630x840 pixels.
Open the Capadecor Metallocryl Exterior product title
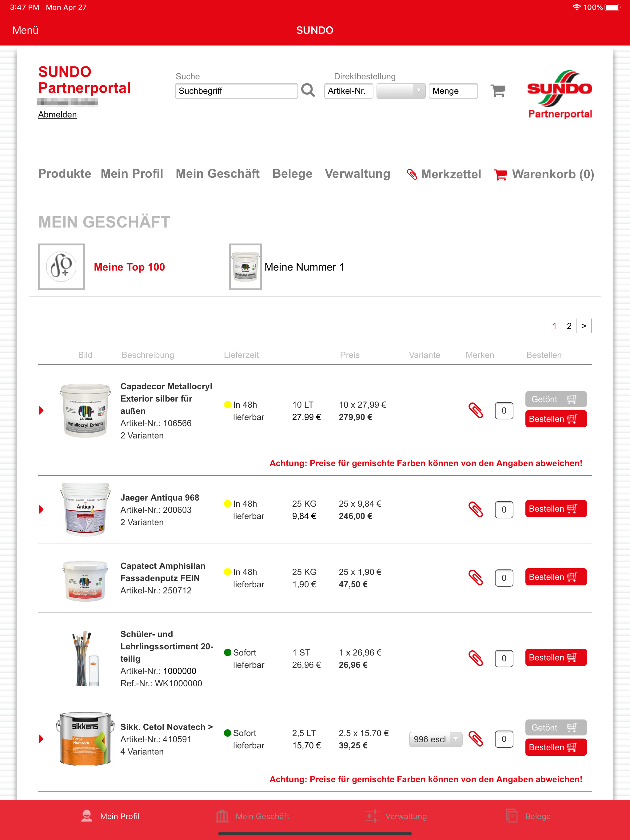tap(166, 398)
